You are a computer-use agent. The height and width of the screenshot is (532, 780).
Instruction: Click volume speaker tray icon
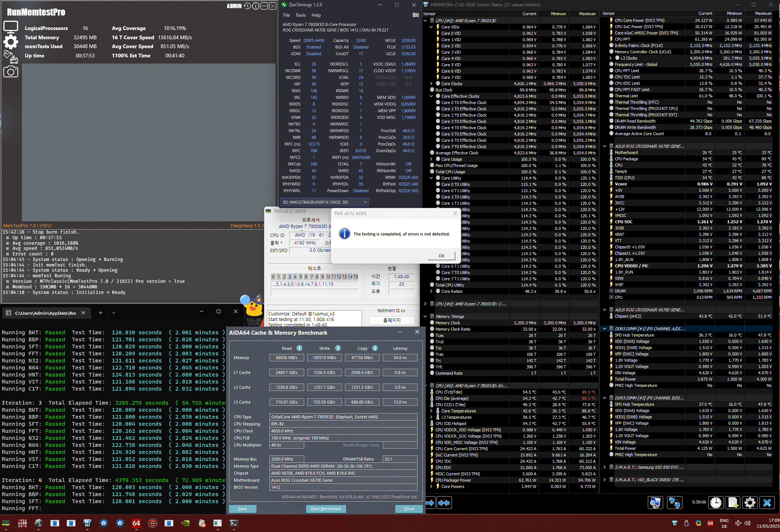pos(747,523)
